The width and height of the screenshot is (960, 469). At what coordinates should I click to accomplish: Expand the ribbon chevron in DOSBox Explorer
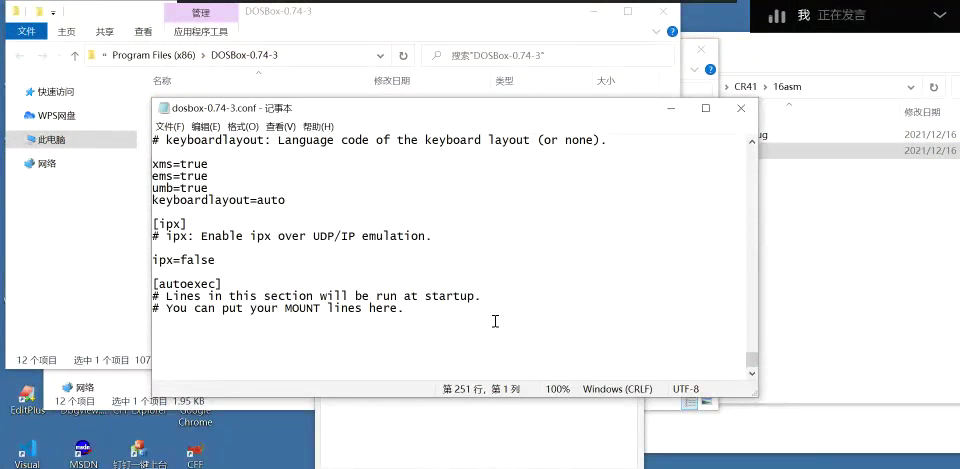tap(656, 32)
